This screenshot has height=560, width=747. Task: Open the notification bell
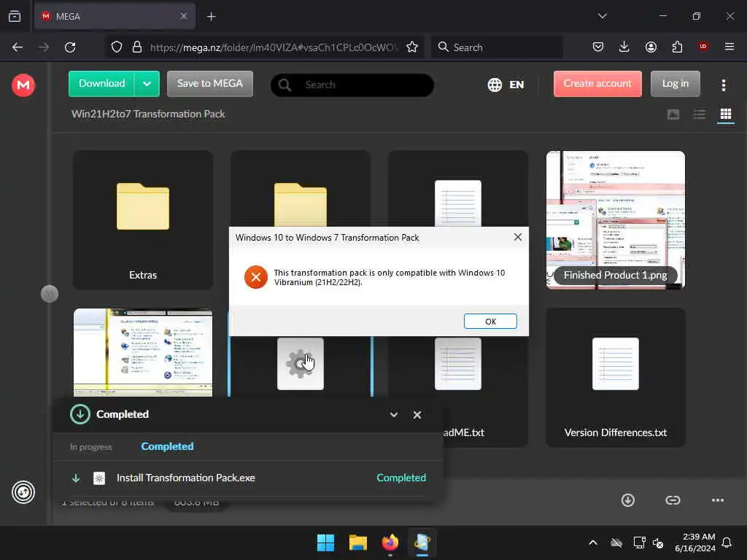coord(727,542)
